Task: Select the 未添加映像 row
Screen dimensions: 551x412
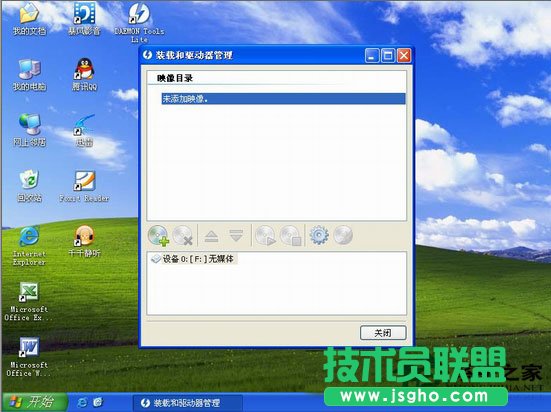Action: (x=283, y=99)
